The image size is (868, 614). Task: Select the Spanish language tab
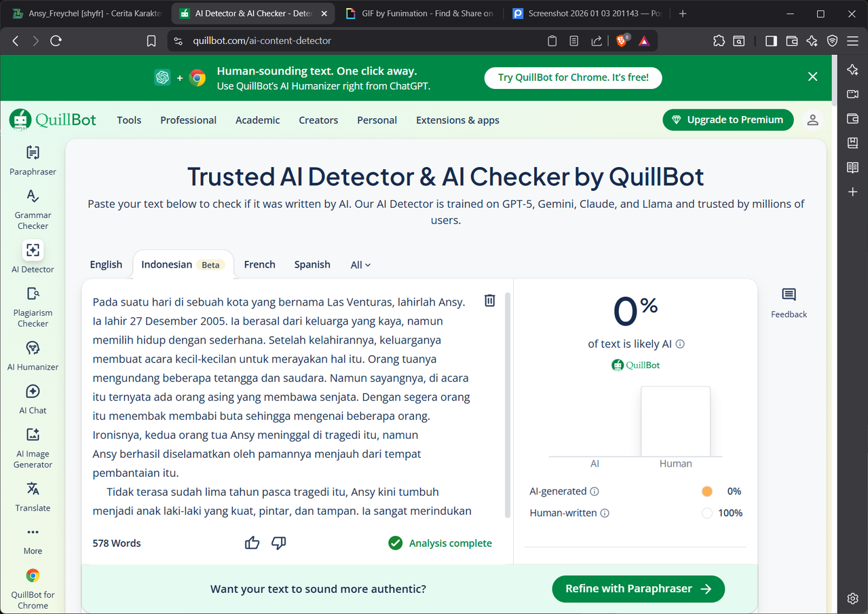(312, 264)
